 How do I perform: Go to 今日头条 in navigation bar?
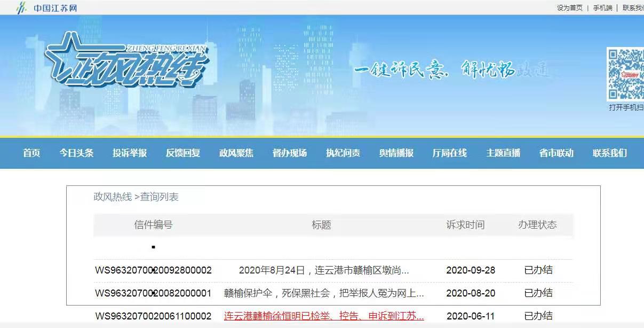[76, 153]
